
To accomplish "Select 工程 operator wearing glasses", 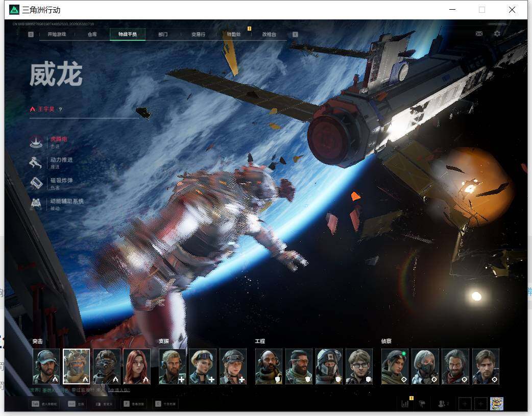I will click(359, 366).
